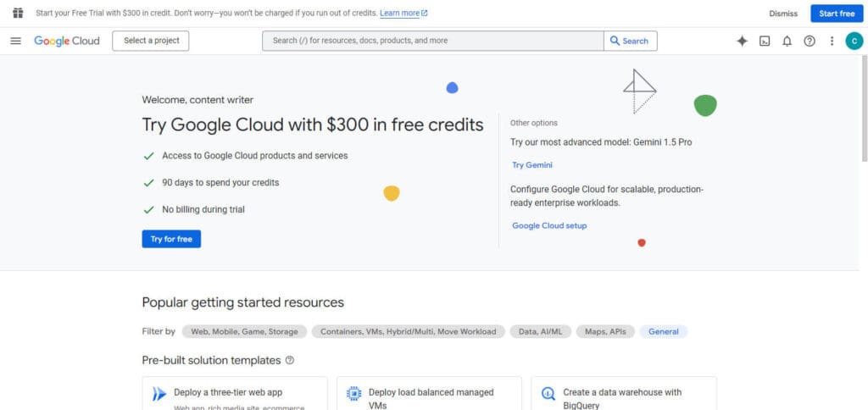Viewport: 868px width, 410px height.
Task: Select the General filter chip
Action: tap(664, 331)
